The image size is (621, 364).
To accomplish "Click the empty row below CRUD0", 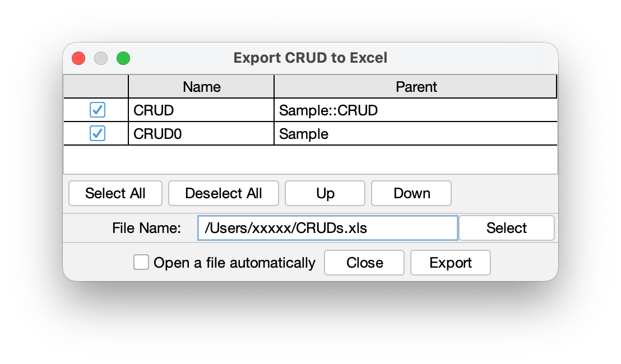I will (x=311, y=160).
